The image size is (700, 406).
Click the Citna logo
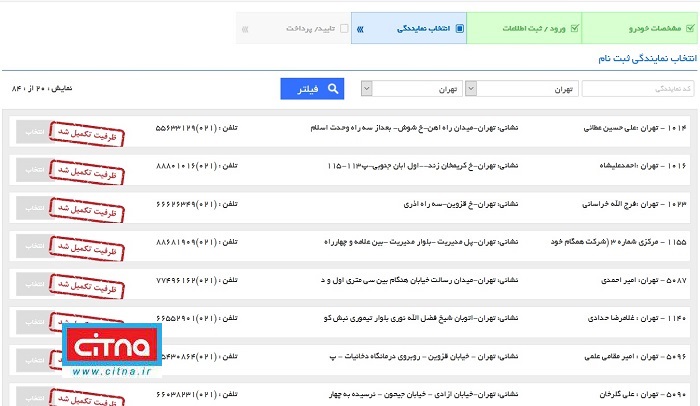[108, 345]
